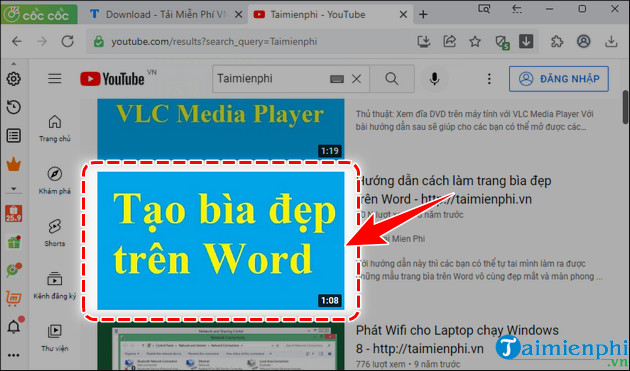The image size is (630, 371).
Task: Open the Tạo bìa đẹp trên Word thumbnail
Action: click(x=221, y=241)
